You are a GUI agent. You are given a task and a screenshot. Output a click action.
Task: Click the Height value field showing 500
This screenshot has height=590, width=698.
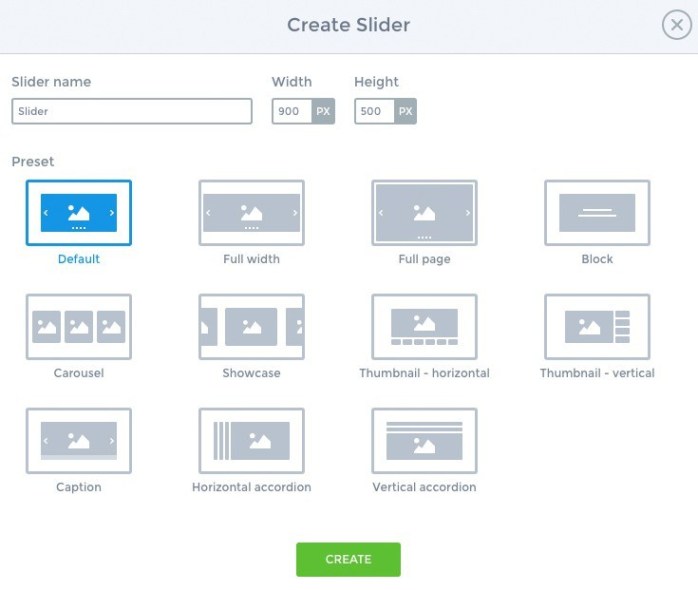[x=374, y=111]
